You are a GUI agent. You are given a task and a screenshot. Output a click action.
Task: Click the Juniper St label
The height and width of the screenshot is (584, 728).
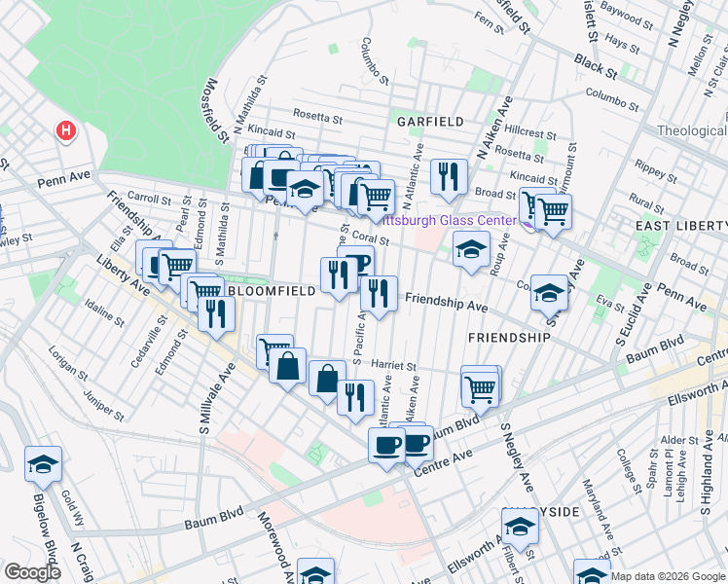click(103, 405)
